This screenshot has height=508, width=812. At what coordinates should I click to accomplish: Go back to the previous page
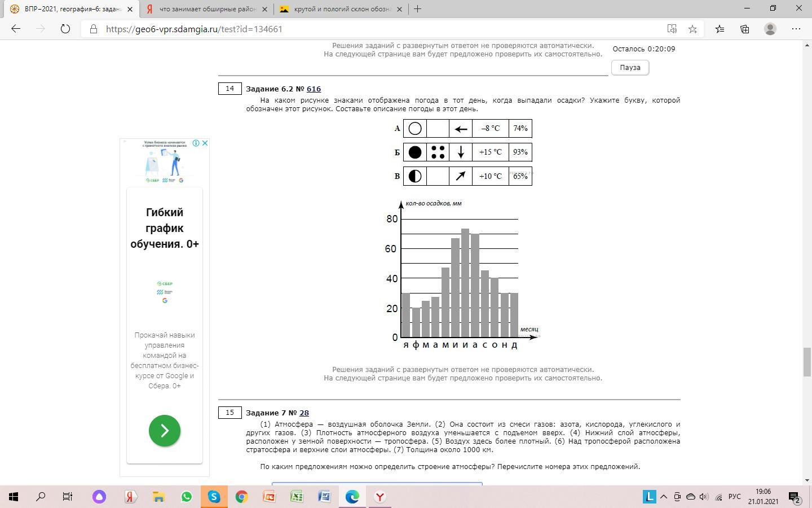click(16, 29)
